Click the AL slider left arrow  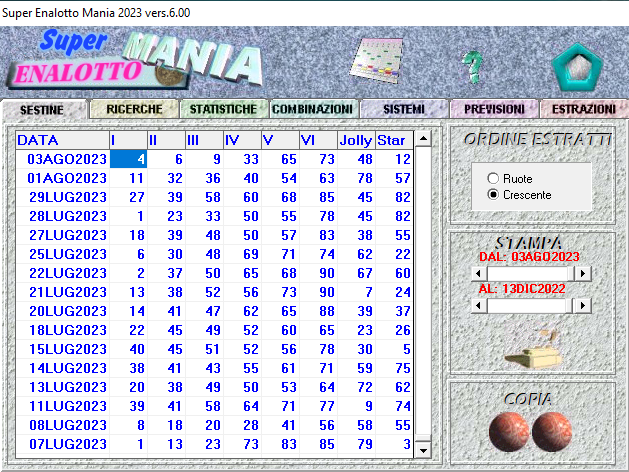point(479,306)
